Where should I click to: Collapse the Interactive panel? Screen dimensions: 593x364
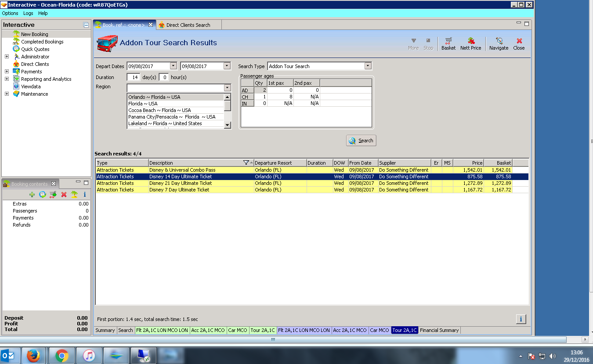click(86, 25)
